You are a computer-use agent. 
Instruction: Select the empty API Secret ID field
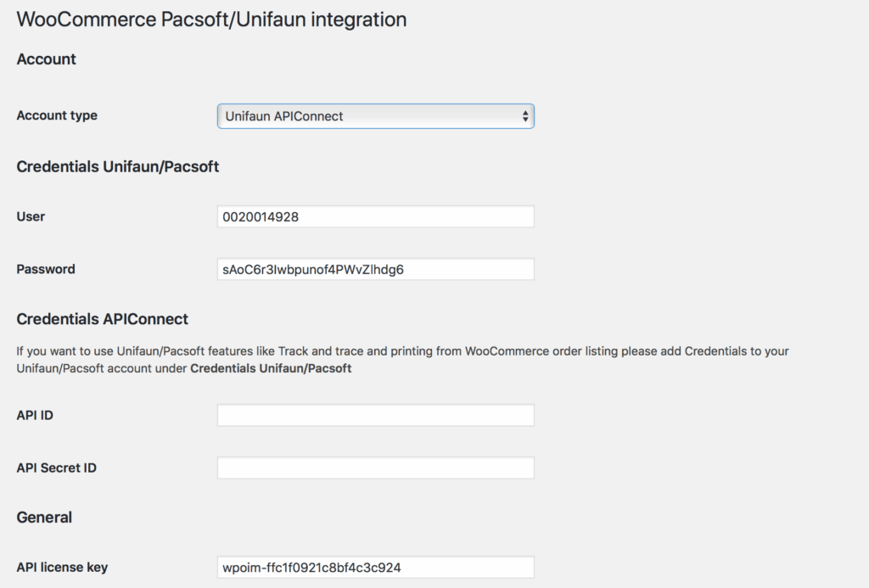pyautogui.click(x=375, y=468)
